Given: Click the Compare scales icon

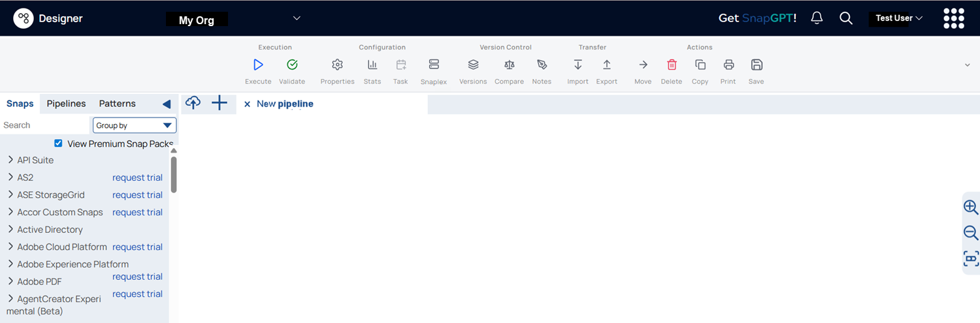Looking at the screenshot, I should [509, 65].
